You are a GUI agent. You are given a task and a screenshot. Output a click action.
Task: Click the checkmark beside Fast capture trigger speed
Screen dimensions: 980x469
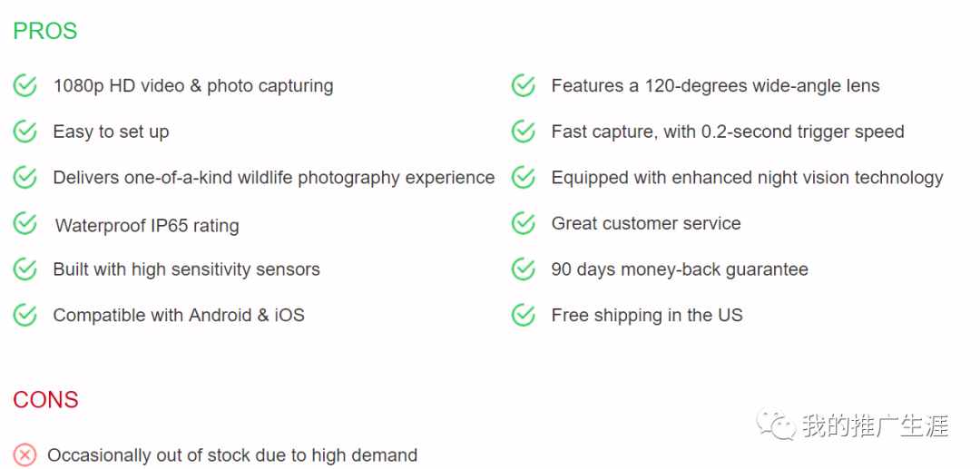[x=524, y=132]
